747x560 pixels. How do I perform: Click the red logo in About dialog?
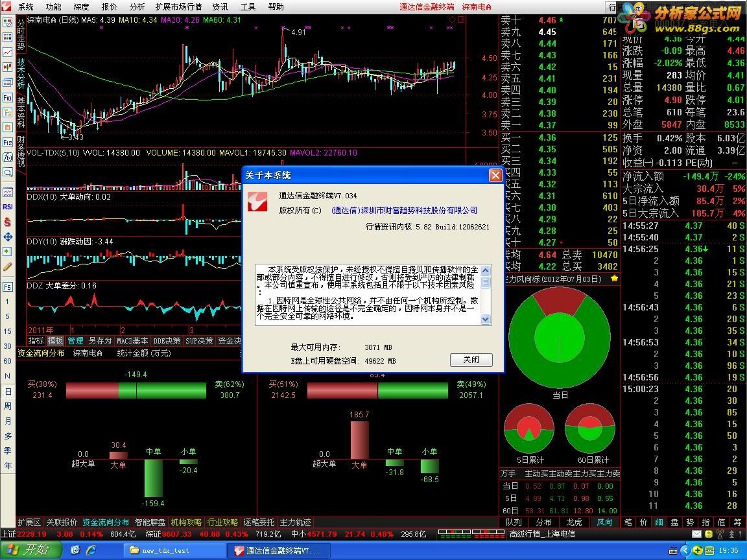pos(257,203)
